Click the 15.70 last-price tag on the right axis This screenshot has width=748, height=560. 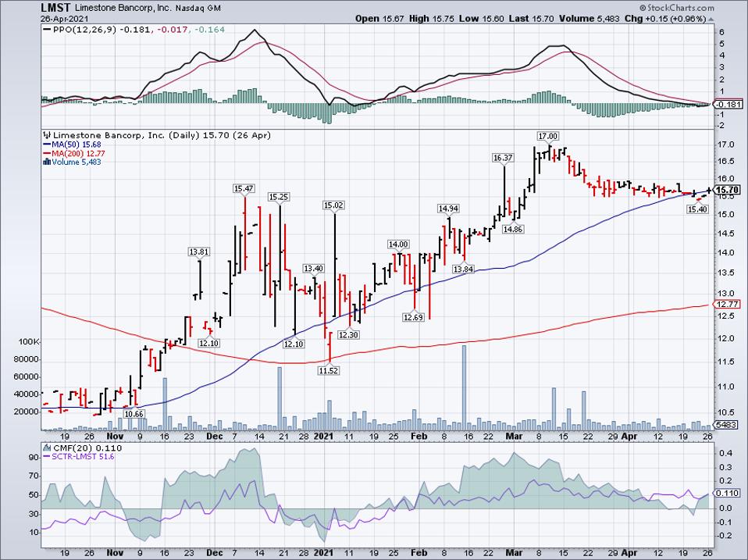tap(728, 190)
